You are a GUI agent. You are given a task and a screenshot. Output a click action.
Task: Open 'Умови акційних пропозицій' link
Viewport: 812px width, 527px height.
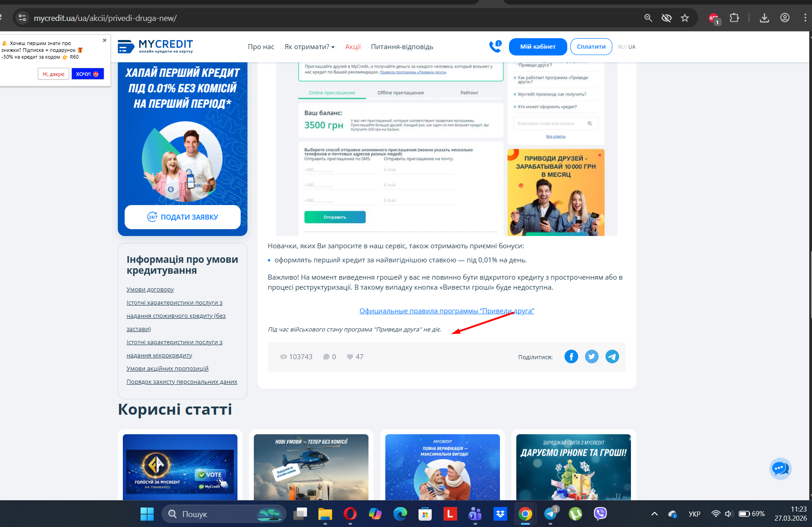[x=167, y=369]
